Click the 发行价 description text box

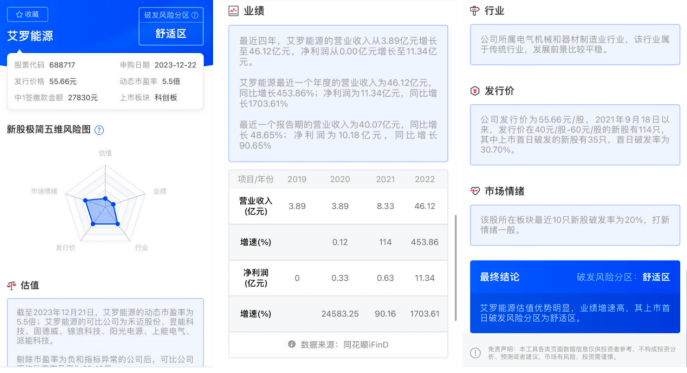coord(575,135)
